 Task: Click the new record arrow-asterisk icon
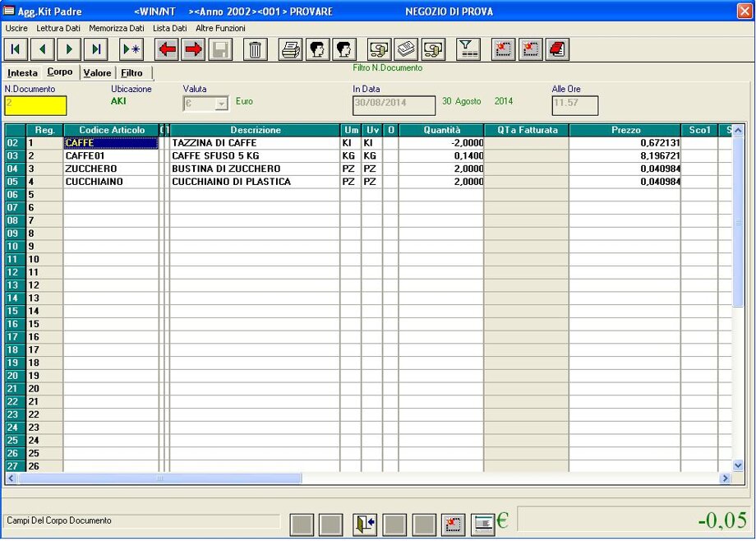(x=131, y=49)
